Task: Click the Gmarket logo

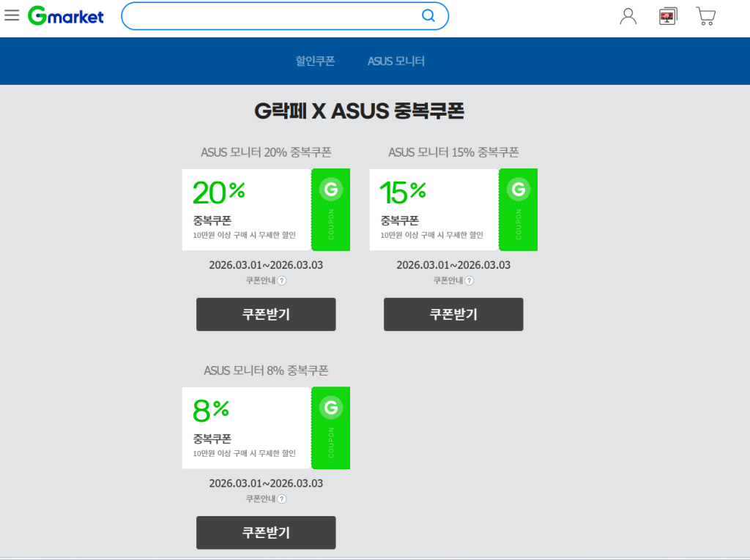Action: (66, 15)
